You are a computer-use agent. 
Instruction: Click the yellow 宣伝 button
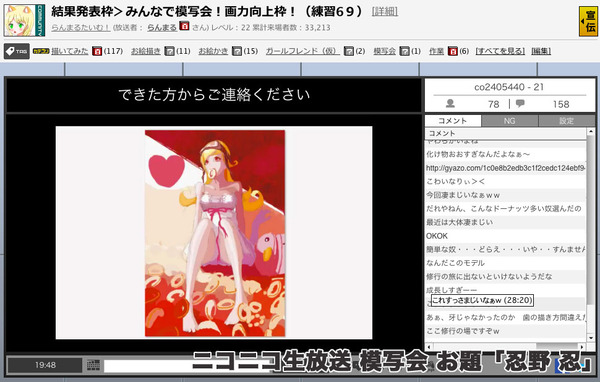tap(589, 21)
